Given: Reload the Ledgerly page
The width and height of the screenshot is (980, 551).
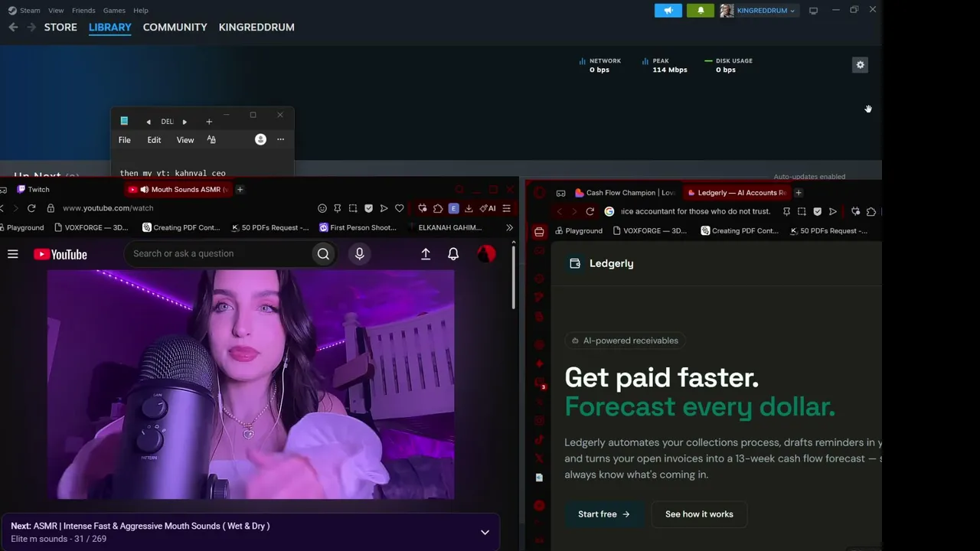Looking at the screenshot, I should coord(590,212).
